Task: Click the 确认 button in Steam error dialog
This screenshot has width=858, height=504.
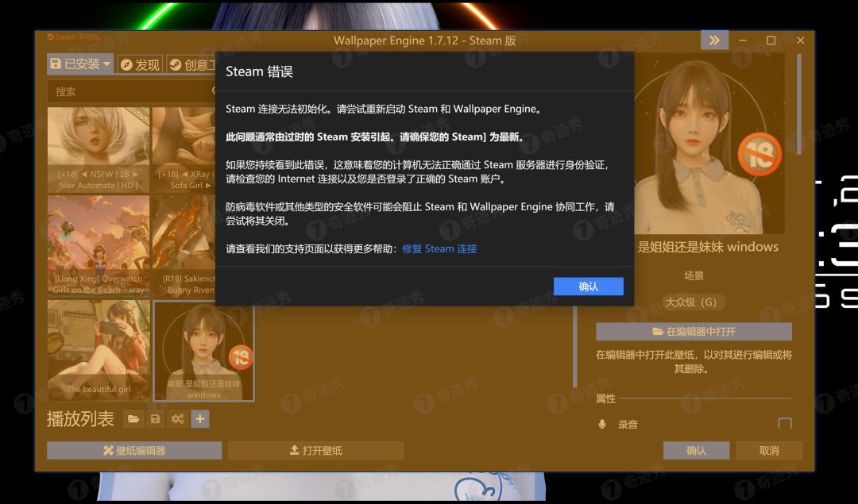Action: (588, 287)
